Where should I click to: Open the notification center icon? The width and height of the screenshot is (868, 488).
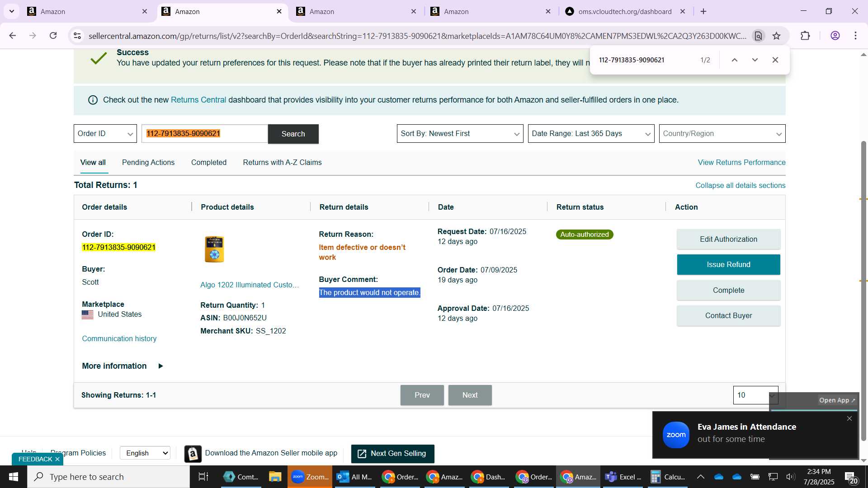click(851, 477)
